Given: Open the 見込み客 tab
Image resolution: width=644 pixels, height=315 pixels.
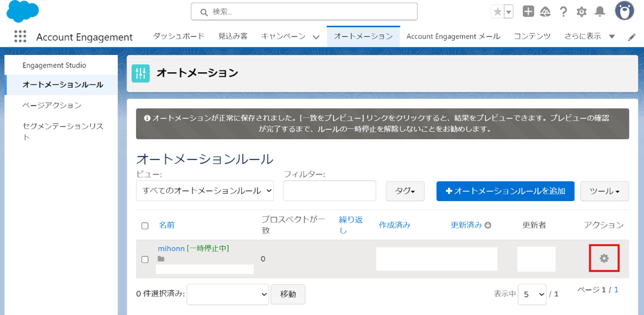Looking at the screenshot, I should coord(233,36).
